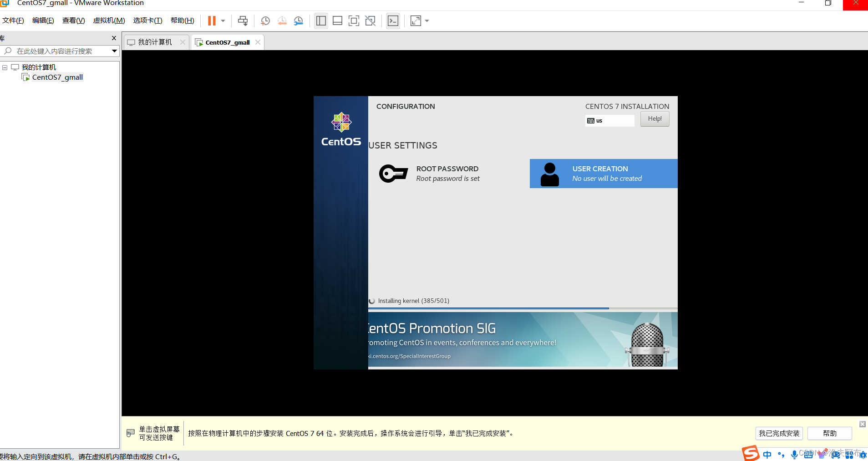Viewport: 868px width, 461px height.
Task: Open the 虚拟机(M) menu
Action: click(109, 20)
